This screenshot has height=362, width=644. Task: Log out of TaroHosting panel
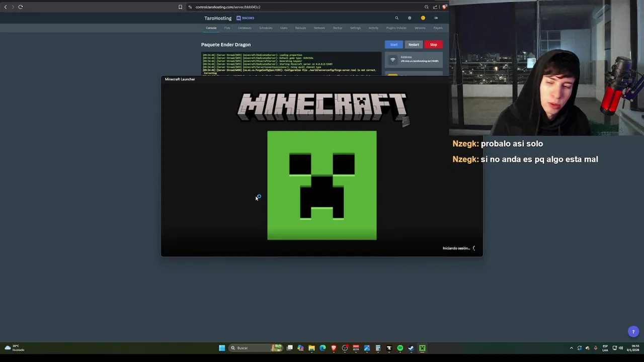pos(436,18)
